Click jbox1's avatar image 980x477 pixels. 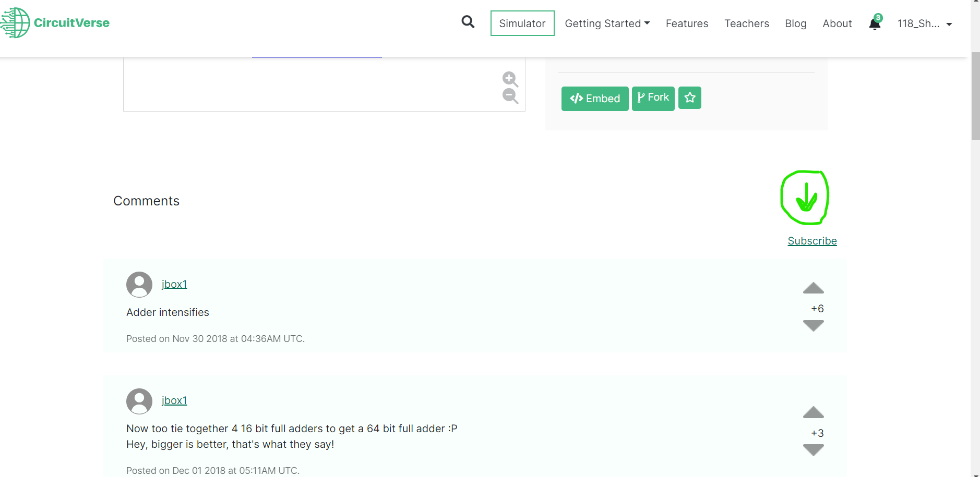(x=139, y=284)
